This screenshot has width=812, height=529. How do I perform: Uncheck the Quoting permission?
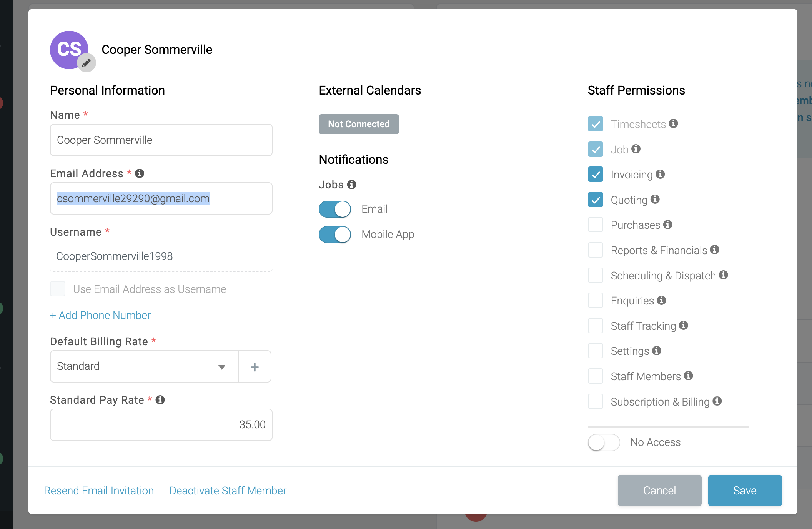tap(595, 200)
